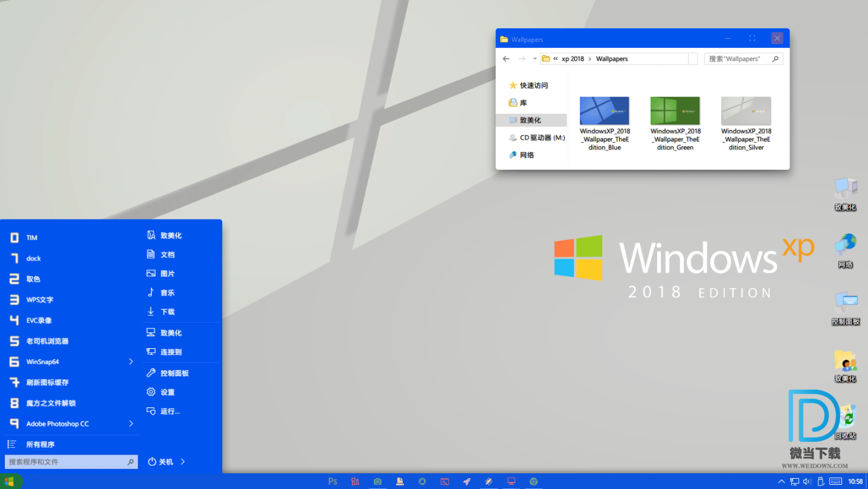The width and height of the screenshot is (868, 489).
Task: Select 致美化 in the navigation pane
Action: point(532,120)
